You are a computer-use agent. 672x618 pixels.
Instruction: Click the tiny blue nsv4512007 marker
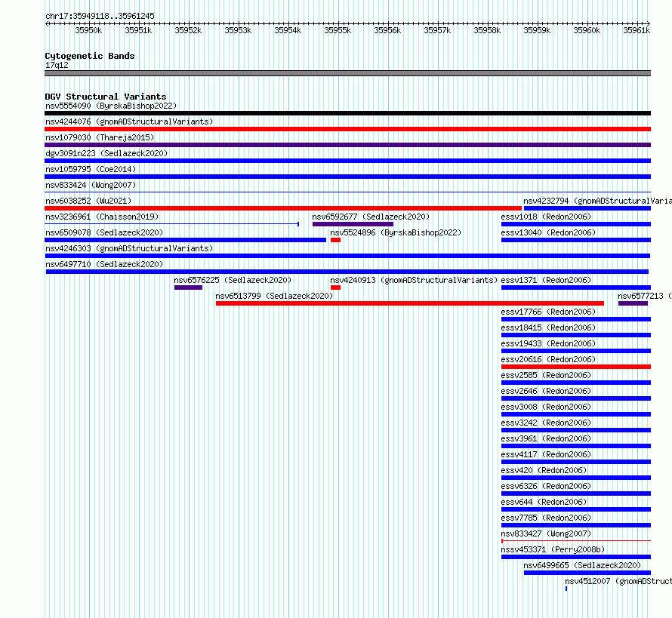(x=566, y=589)
